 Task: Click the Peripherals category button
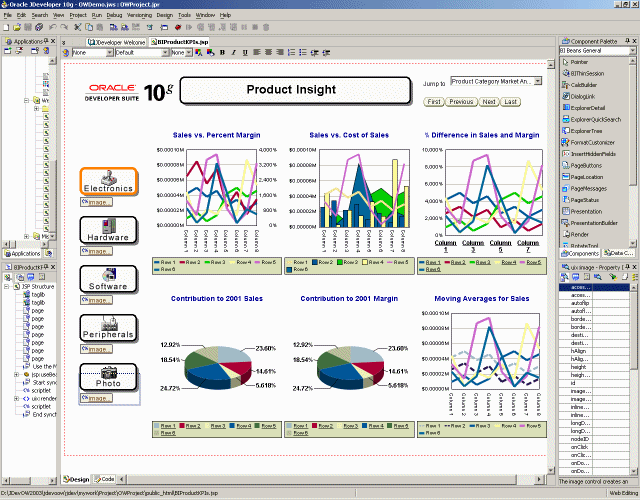[x=109, y=328]
